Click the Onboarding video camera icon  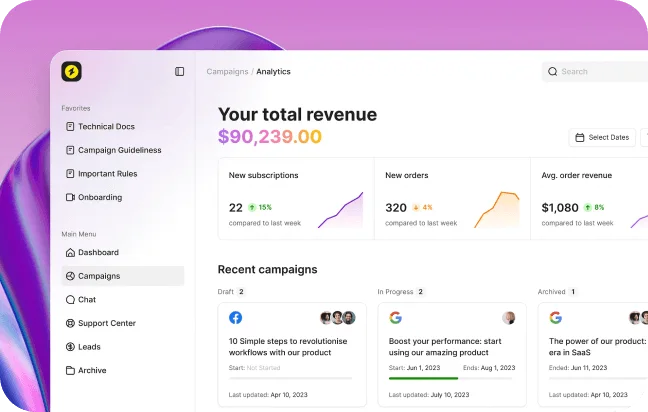[70, 197]
